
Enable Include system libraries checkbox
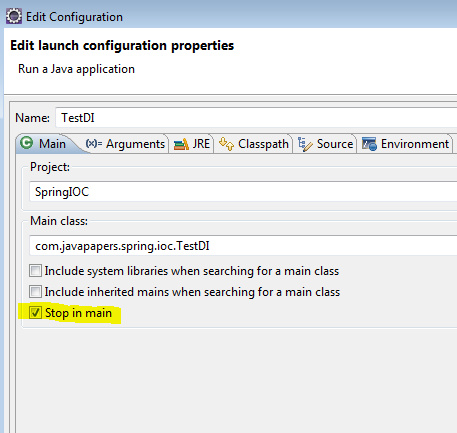35,271
